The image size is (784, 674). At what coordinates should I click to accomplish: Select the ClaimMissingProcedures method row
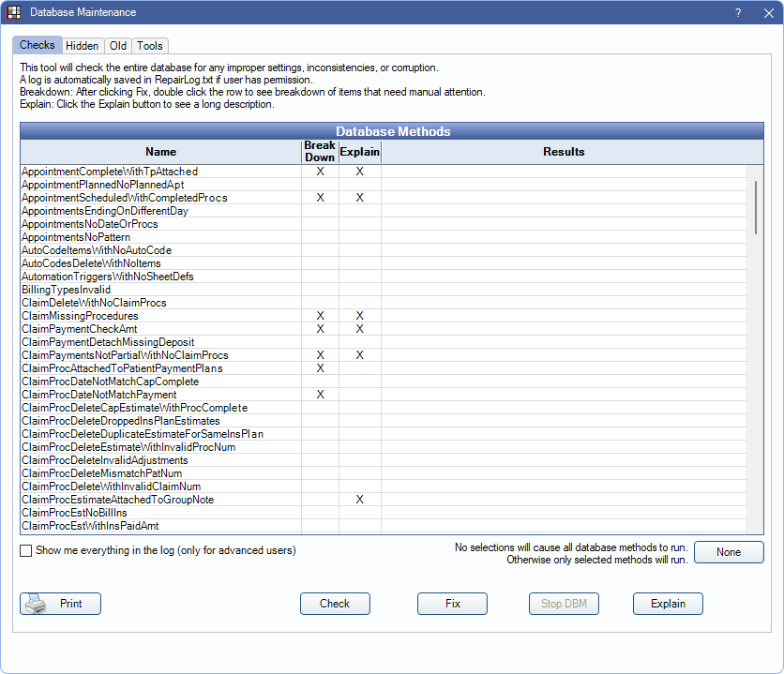pos(80,316)
